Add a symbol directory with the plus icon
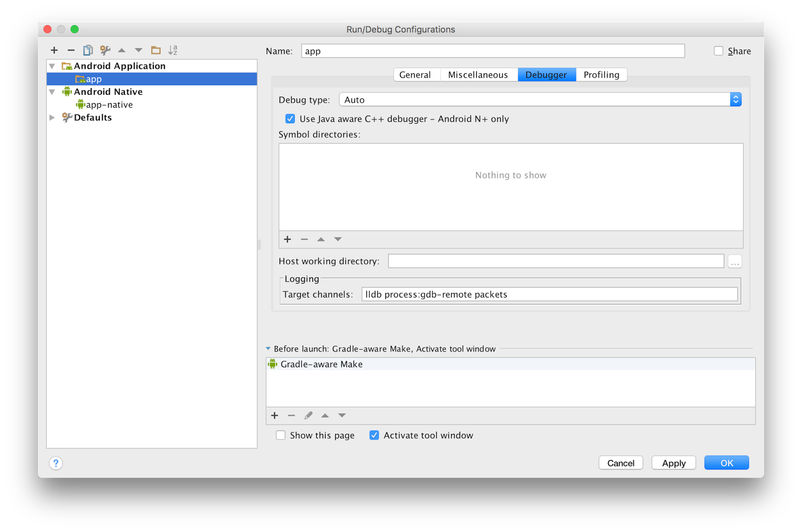This screenshot has height=532, width=802. 287,239
